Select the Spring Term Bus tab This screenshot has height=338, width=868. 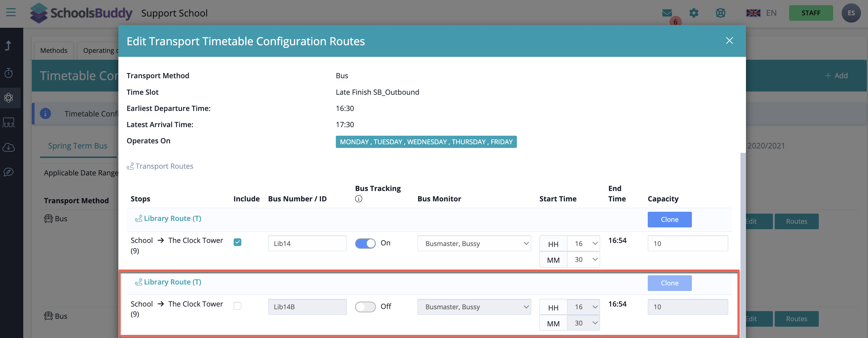[x=77, y=146]
